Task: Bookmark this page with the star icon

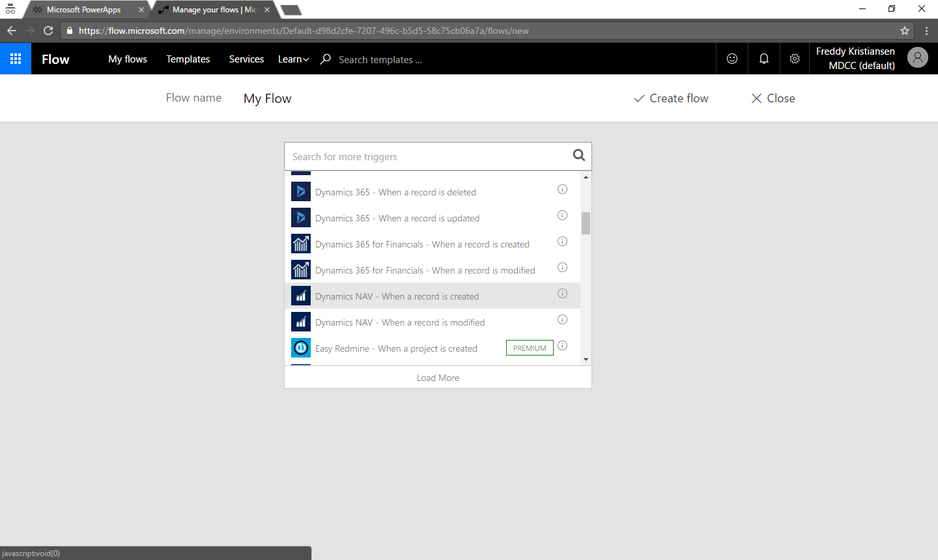Action: 905,31
